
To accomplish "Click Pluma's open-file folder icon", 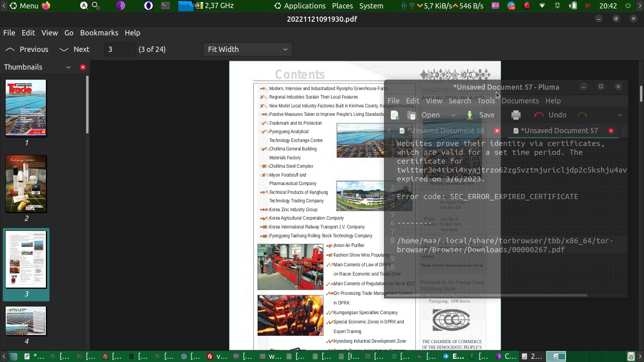I will coord(411,115).
